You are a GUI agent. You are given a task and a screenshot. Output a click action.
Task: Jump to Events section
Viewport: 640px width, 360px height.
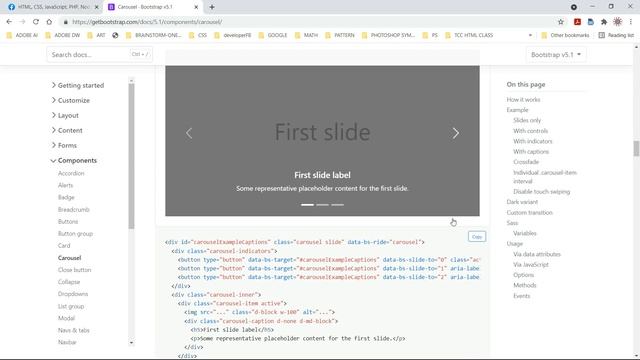pyautogui.click(x=522, y=296)
